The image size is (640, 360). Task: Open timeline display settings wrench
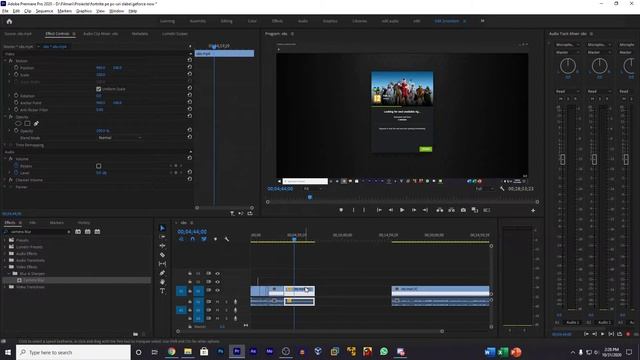pyautogui.click(x=227, y=239)
